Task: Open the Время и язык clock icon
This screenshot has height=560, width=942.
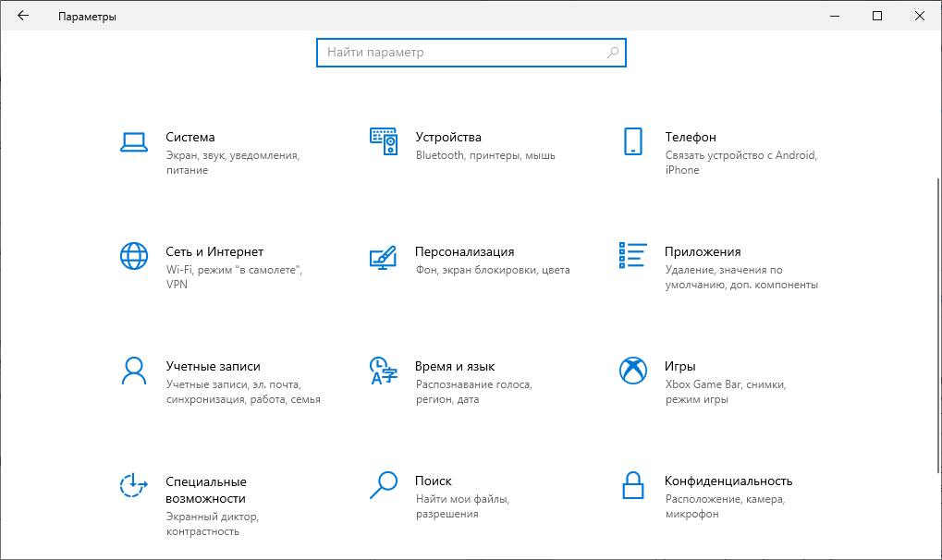Action: click(x=384, y=371)
